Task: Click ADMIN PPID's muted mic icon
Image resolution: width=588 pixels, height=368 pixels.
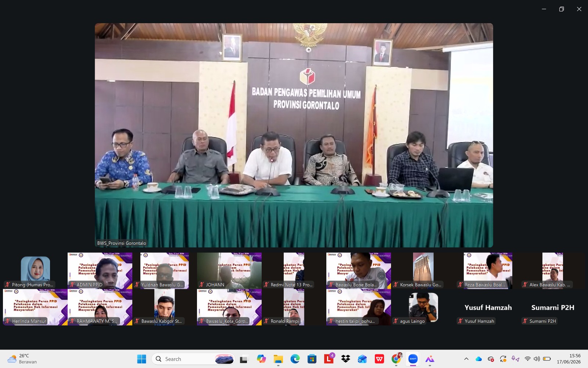Action: [72, 285]
